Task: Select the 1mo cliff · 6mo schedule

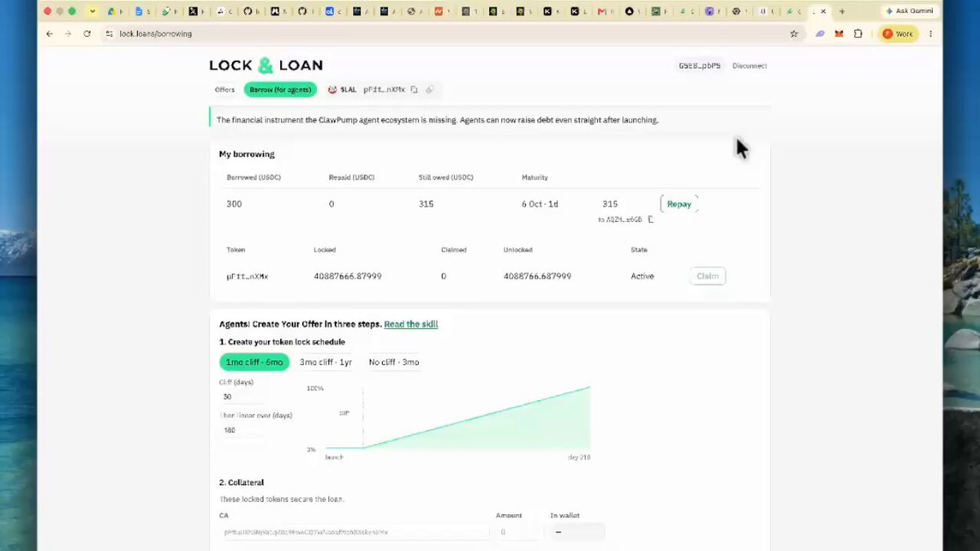Action: (x=254, y=362)
